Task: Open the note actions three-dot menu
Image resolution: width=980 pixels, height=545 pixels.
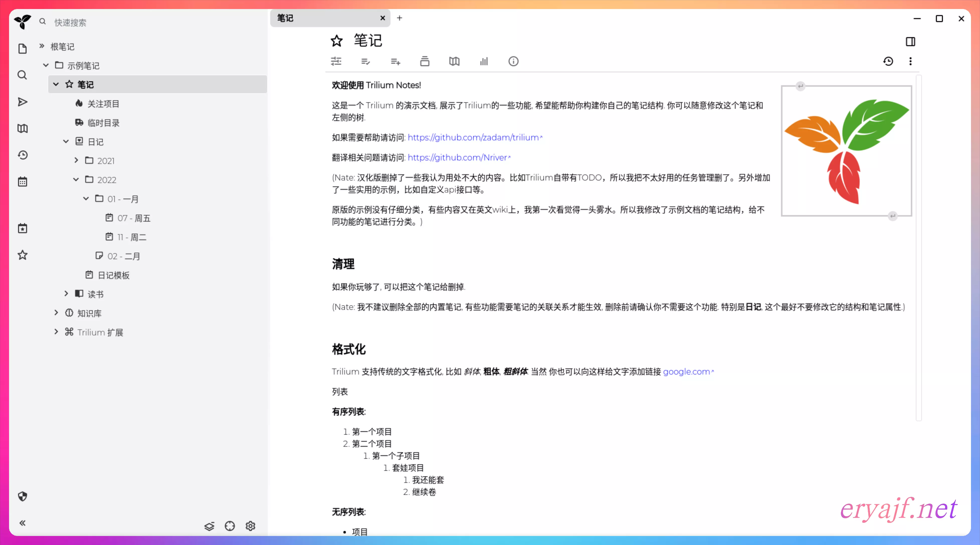Action: (910, 61)
